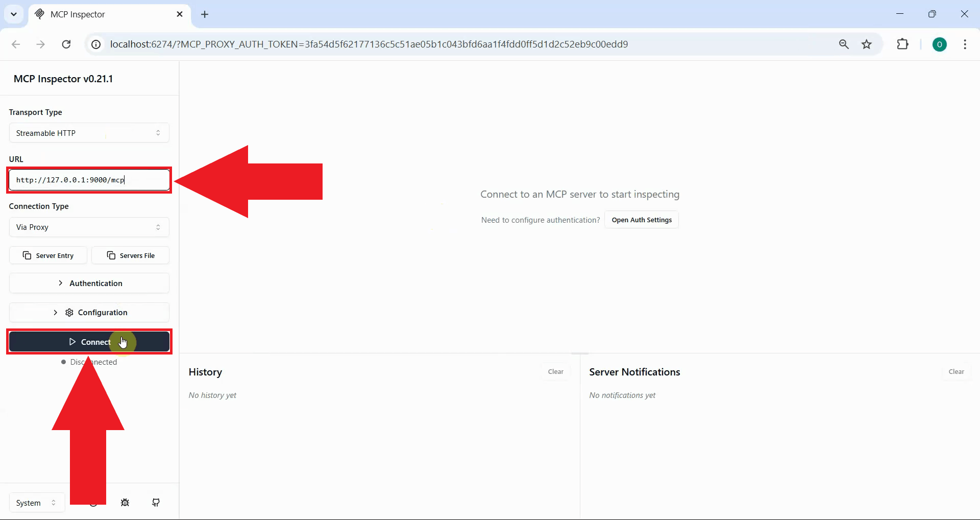Click the site info icon in address bar

coord(95,44)
